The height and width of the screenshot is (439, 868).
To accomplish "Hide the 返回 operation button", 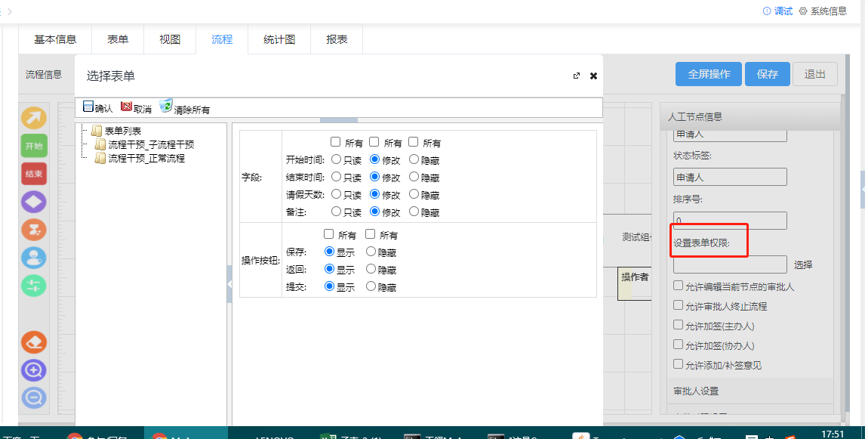I will pyautogui.click(x=371, y=269).
